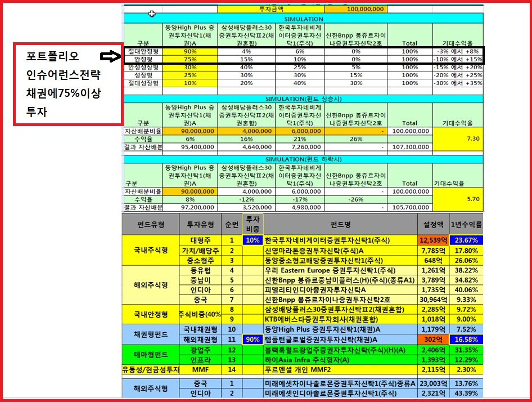Select fund 피델리티인디아증권자투자신탁A

(340, 290)
